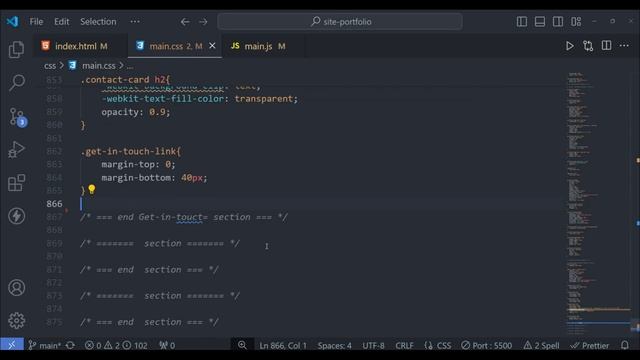Image resolution: width=640 pixels, height=360 pixels.
Task: Open problems count errors and warnings
Action: [116, 345]
